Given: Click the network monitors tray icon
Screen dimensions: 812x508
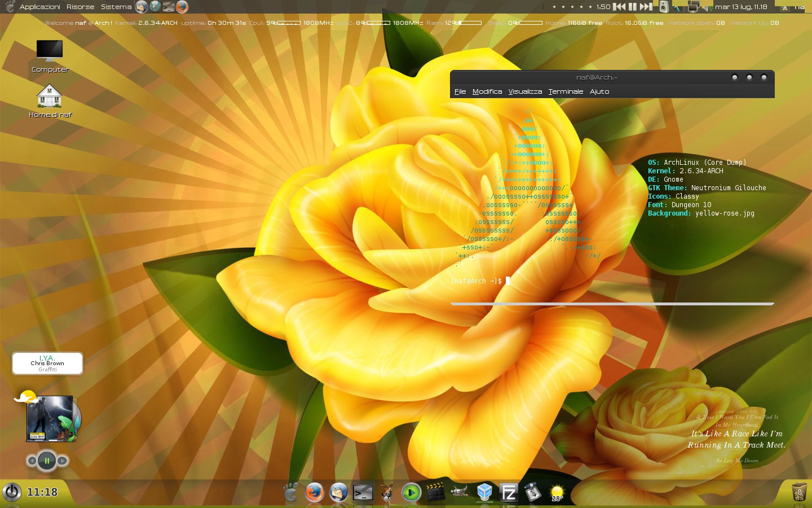Looking at the screenshot, I should tap(693, 7).
